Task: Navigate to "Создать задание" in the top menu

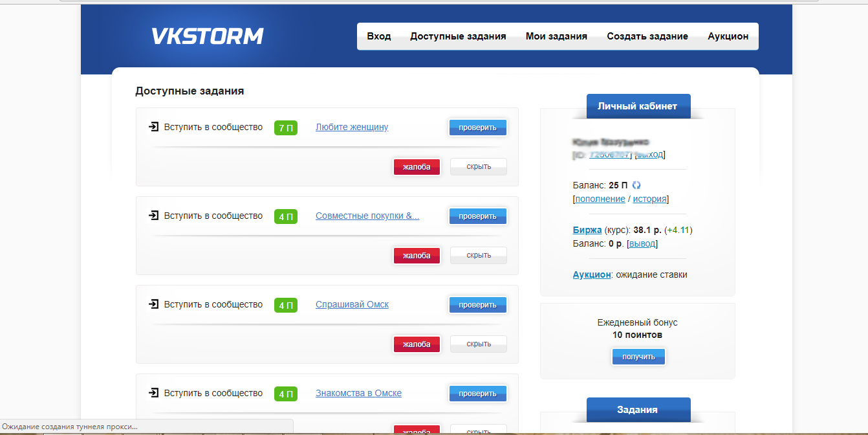Action: (647, 36)
